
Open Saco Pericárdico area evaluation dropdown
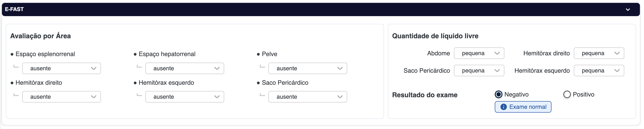point(308,97)
